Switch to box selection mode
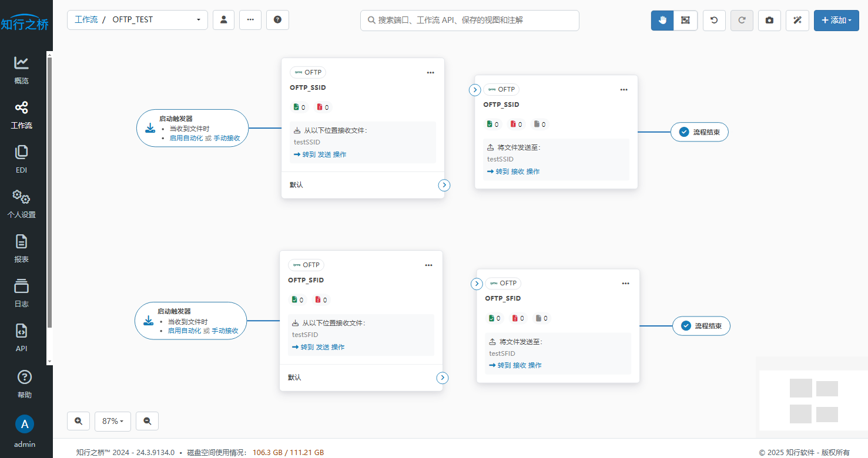868x458 pixels. click(x=685, y=20)
